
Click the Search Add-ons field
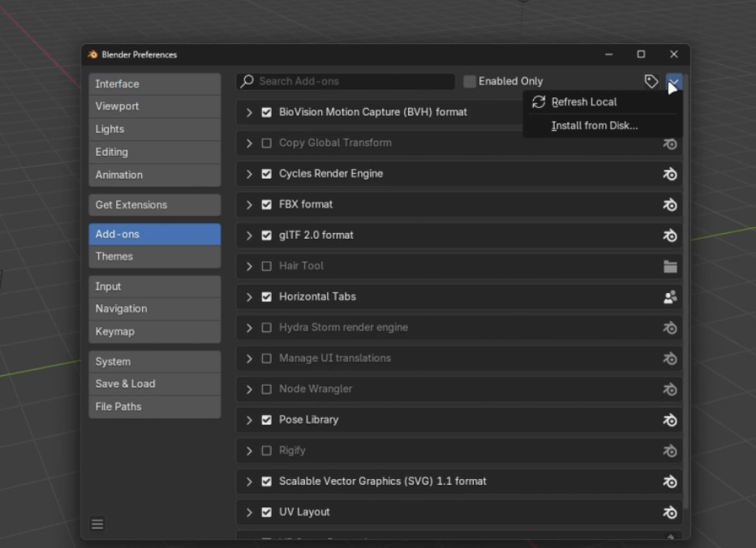click(346, 81)
